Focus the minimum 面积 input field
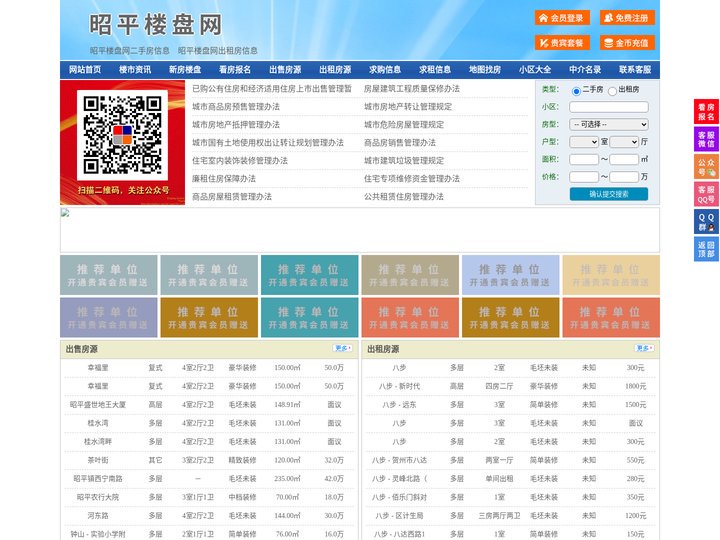720x540 pixels. (x=584, y=159)
